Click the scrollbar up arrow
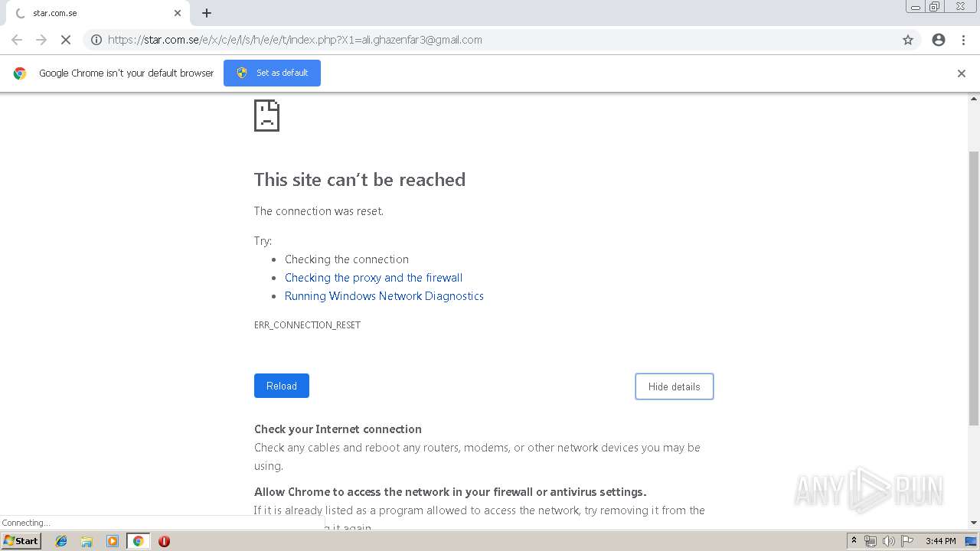Screen dimensions: 980x551 (x=974, y=99)
